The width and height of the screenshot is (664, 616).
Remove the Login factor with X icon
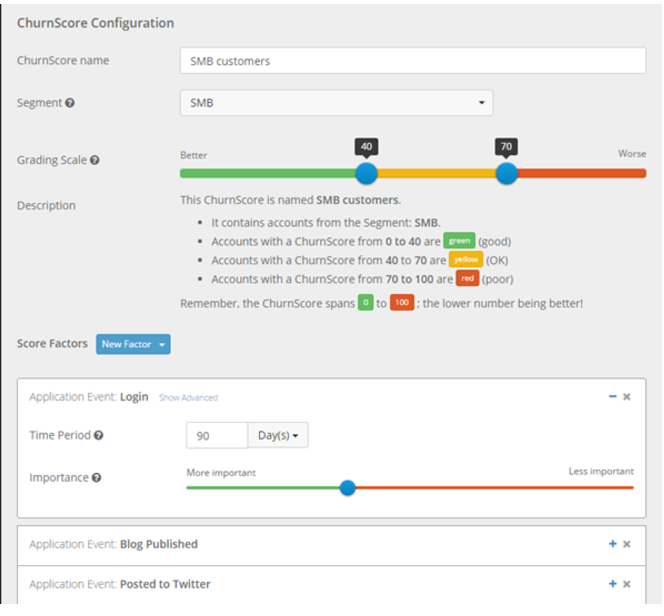click(x=627, y=397)
